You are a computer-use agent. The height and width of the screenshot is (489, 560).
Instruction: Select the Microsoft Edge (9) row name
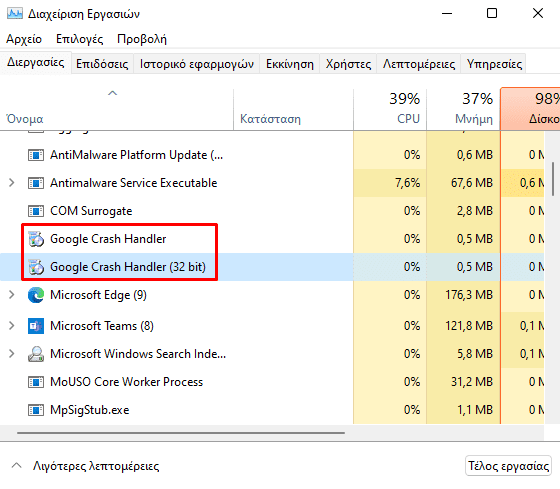click(98, 295)
